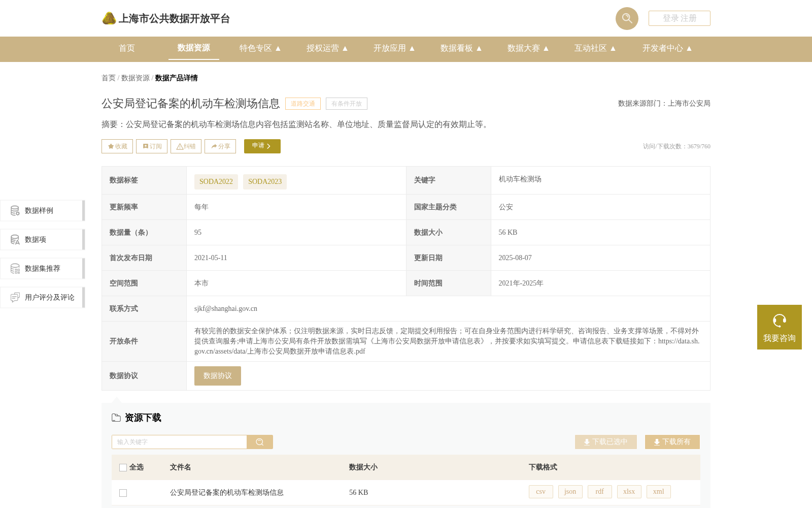The image size is (812, 508).
Task: Download the file in csv format
Action: click(x=541, y=492)
